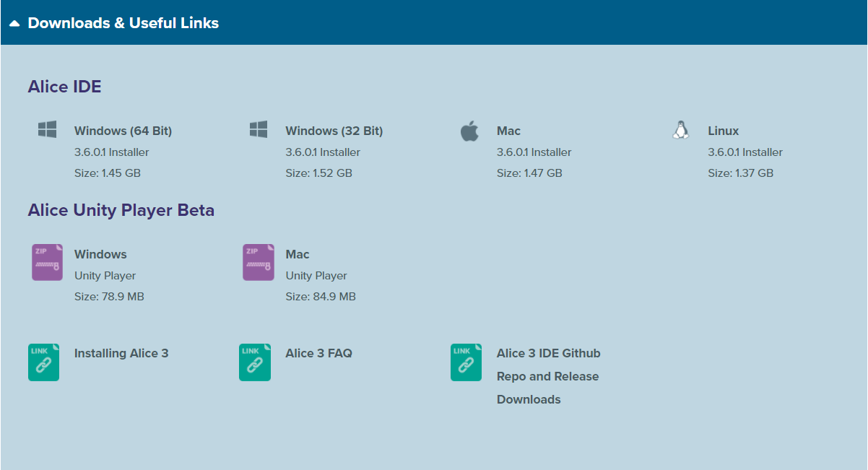
Task: Download the Windows Unity Player package
Action: click(x=100, y=253)
